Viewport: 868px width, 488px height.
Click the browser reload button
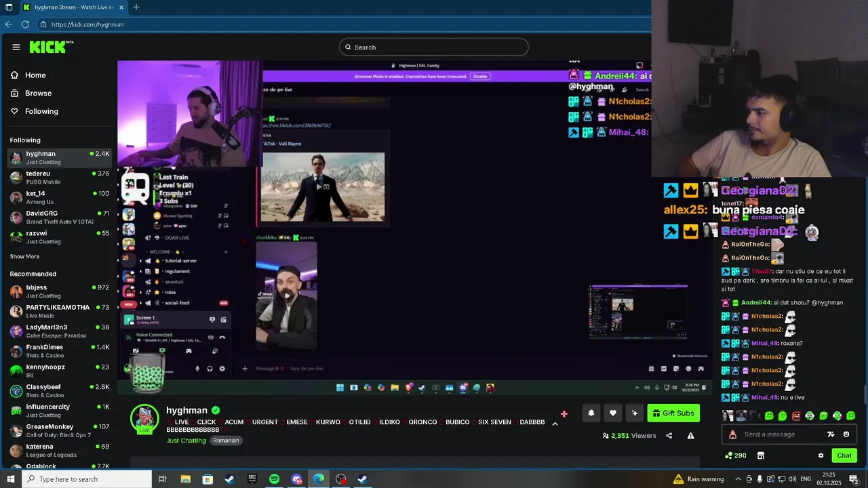click(x=25, y=24)
